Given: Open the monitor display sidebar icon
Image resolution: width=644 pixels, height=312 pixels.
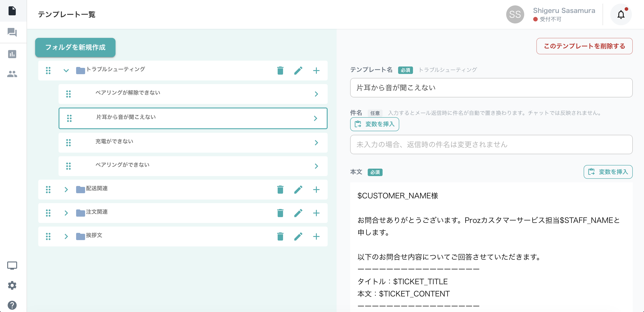Looking at the screenshot, I should pyautogui.click(x=12, y=266).
